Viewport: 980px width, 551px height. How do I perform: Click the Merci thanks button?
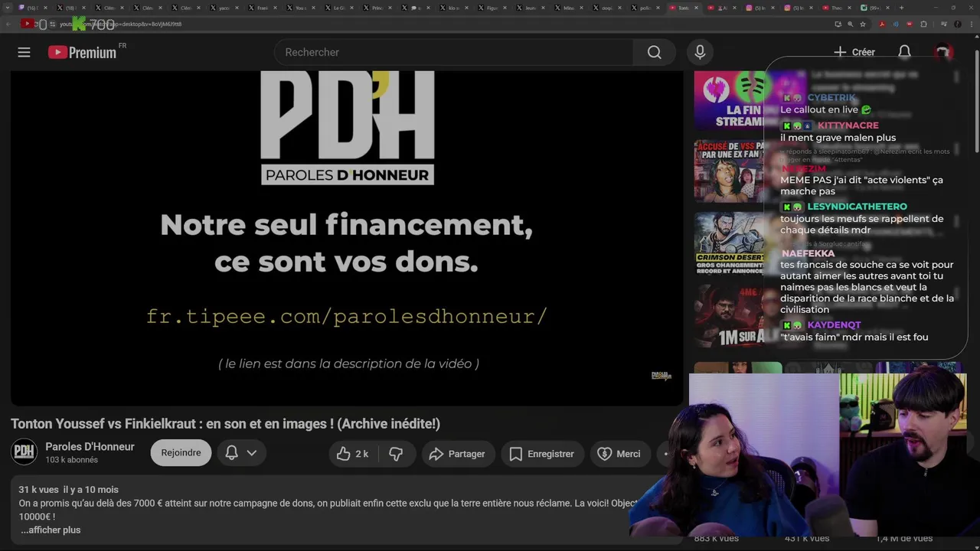click(619, 454)
